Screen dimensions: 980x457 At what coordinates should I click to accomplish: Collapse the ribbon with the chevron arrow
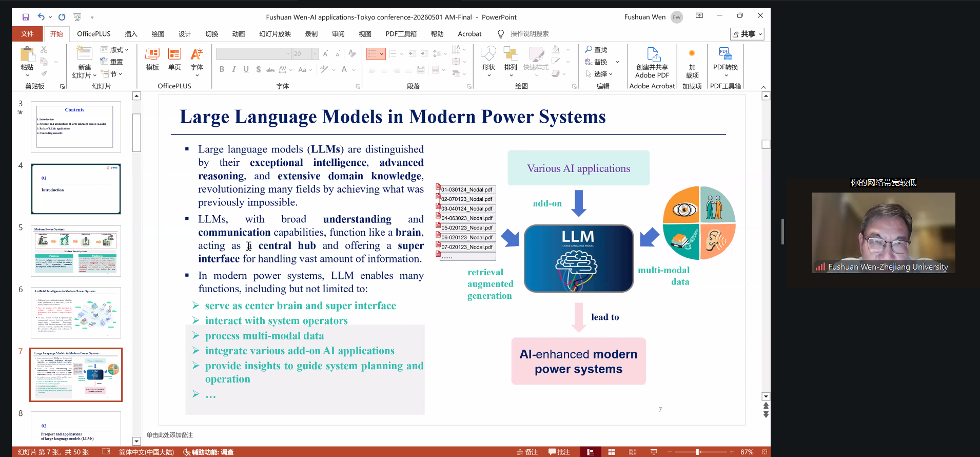763,87
